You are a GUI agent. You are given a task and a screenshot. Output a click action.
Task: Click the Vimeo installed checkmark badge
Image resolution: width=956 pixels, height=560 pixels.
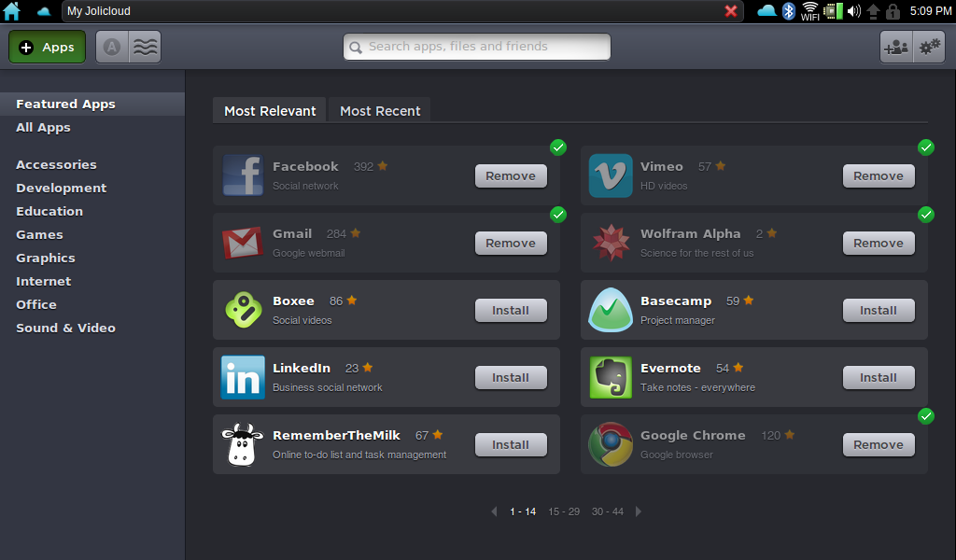click(925, 147)
